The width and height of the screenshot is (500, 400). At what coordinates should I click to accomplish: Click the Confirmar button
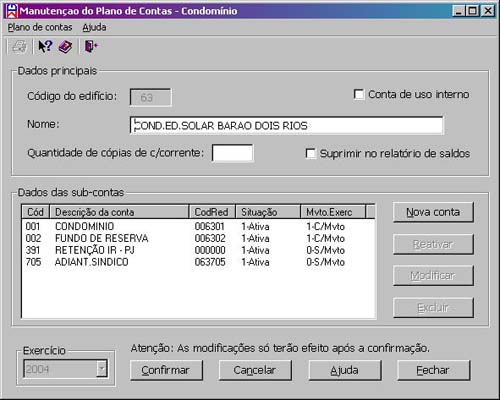[166, 370]
